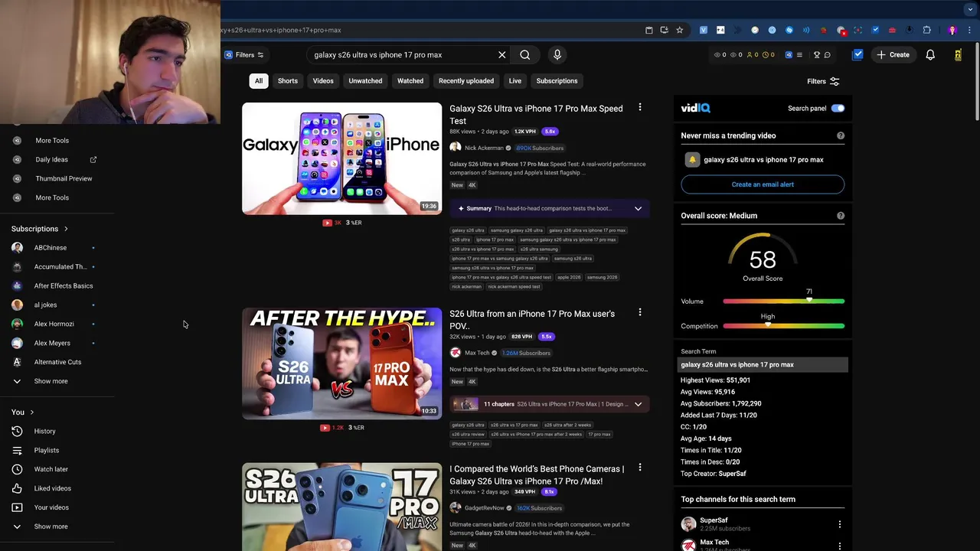Select the Watched filter chip
The image size is (980, 551).
pyautogui.click(x=410, y=81)
